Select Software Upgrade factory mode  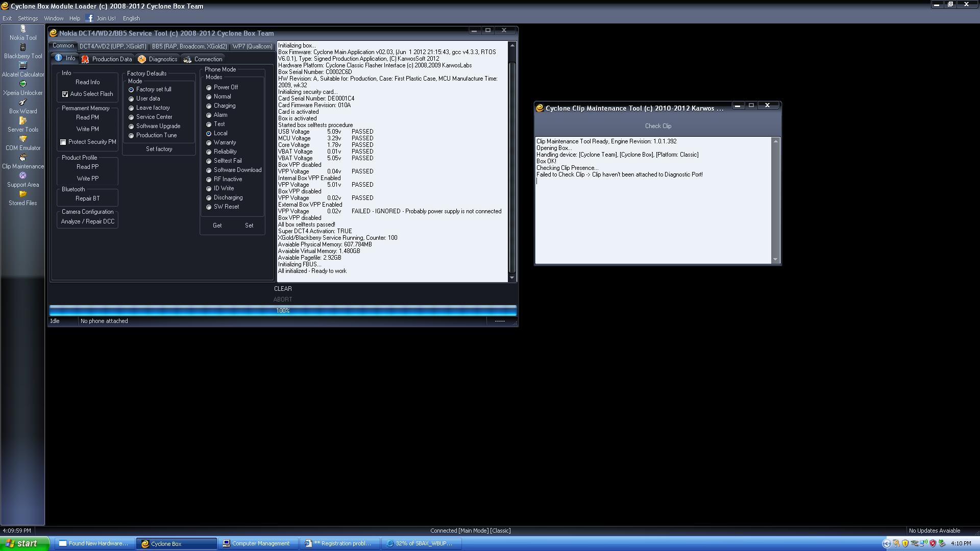click(131, 127)
